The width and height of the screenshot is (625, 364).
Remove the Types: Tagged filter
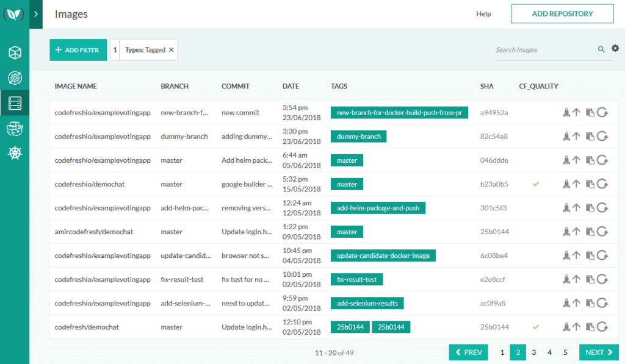[171, 50]
